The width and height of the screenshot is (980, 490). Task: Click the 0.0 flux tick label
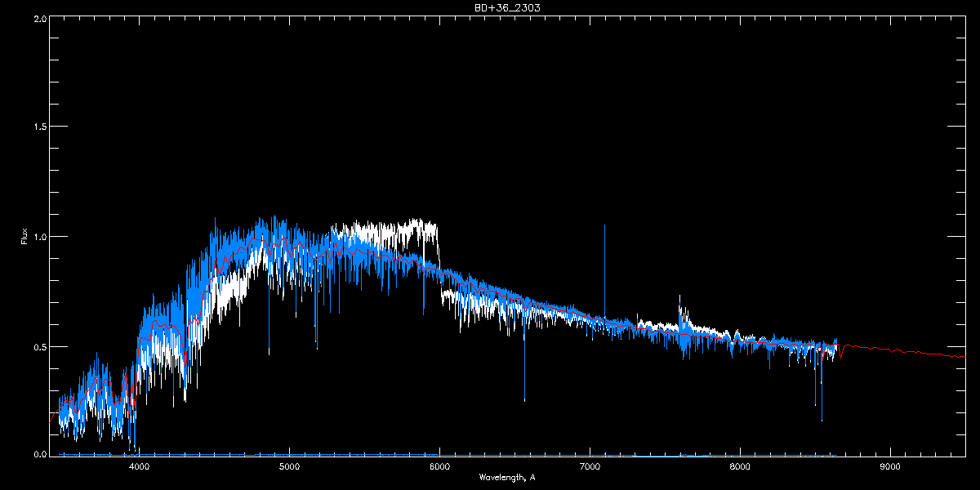pos(40,452)
